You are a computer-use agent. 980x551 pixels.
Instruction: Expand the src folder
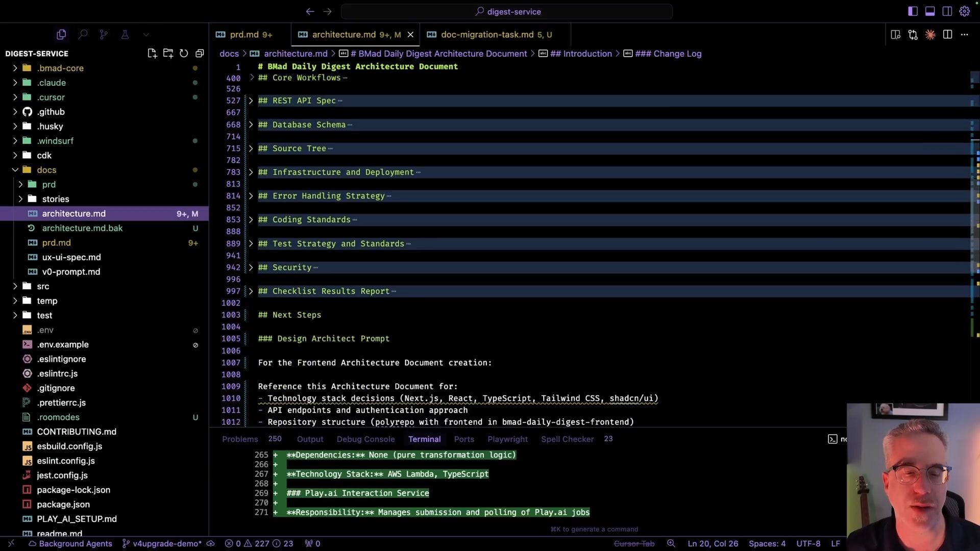43,286
